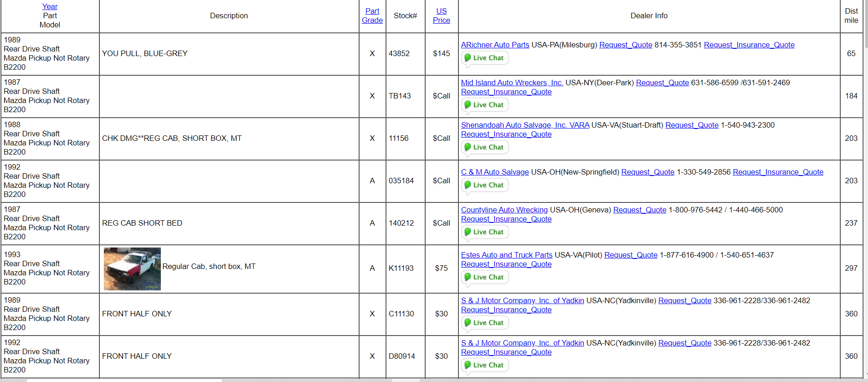
Task: Go to Countyline Auto Wrecking dealer link
Action: click(x=504, y=210)
